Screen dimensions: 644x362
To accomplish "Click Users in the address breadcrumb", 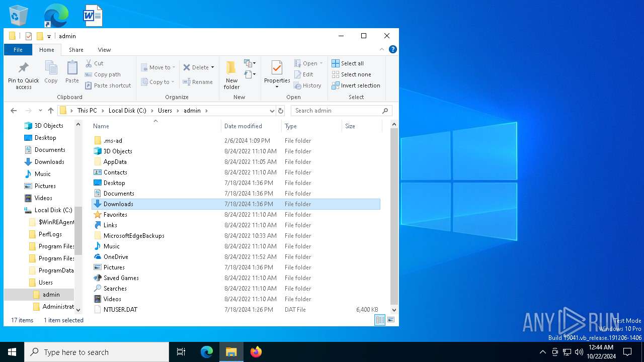I will (165, 111).
